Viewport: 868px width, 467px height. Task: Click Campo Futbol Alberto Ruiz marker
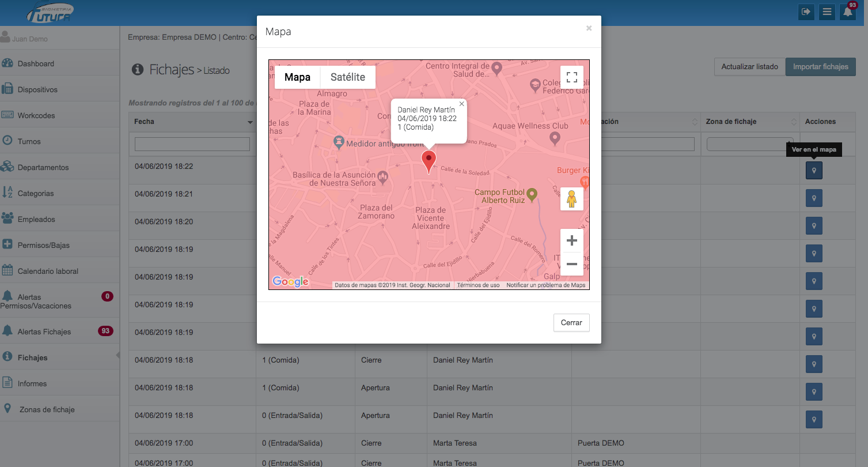tap(532, 194)
